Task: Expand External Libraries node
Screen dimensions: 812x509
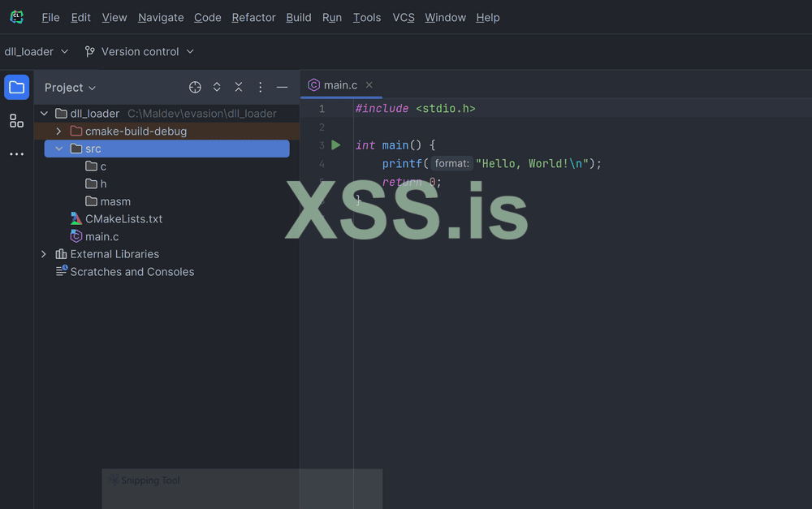Action: tap(44, 254)
